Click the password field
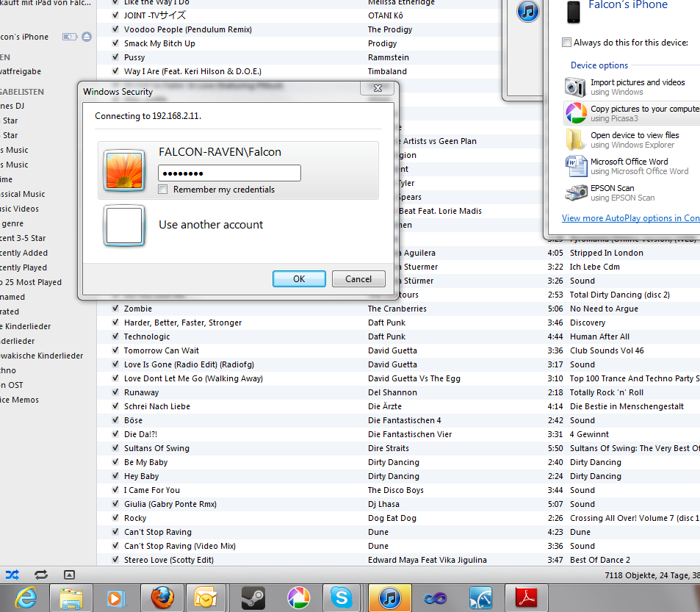 pyautogui.click(x=229, y=173)
